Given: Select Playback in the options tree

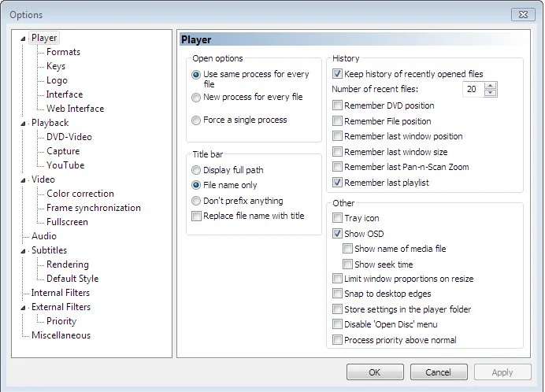Looking at the screenshot, I should [x=50, y=123].
